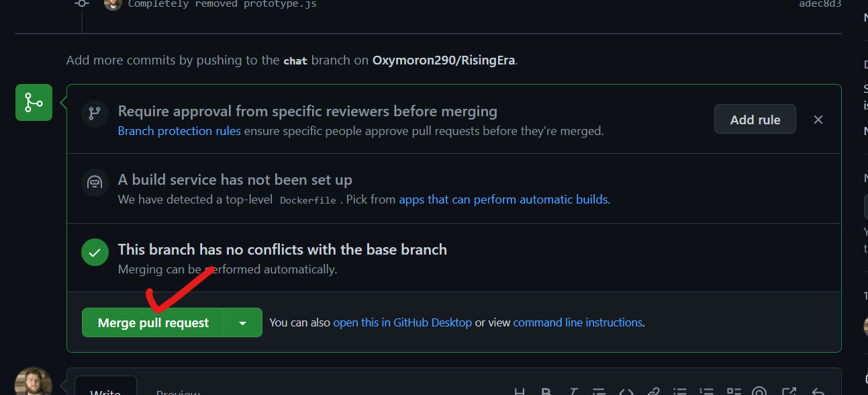Apply bold formatting in the comment editor
This screenshot has height=395, width=868.
(x=546, y=392)
